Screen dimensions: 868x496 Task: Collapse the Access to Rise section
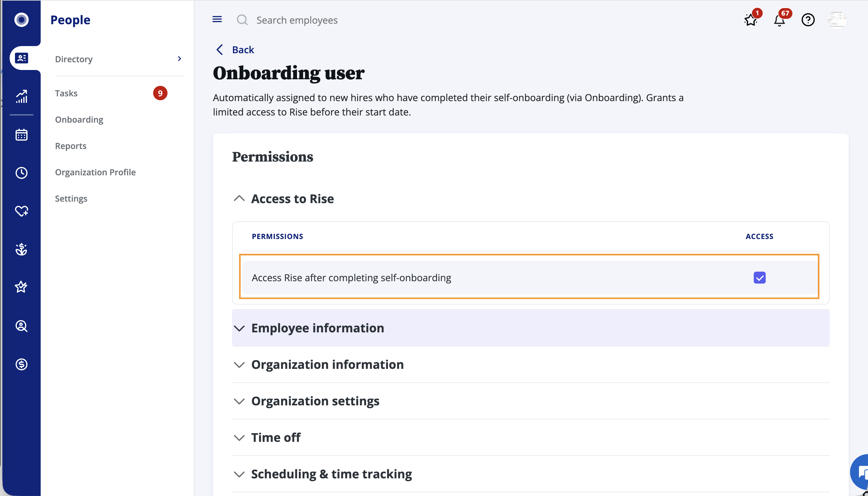pyautogui.click(x=239, y=198)
